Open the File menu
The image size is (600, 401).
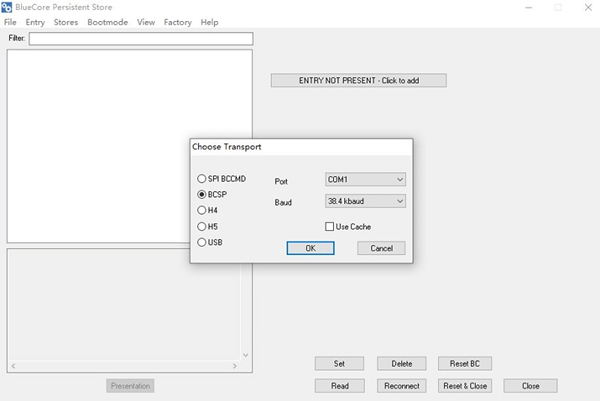tap(10, 22)
